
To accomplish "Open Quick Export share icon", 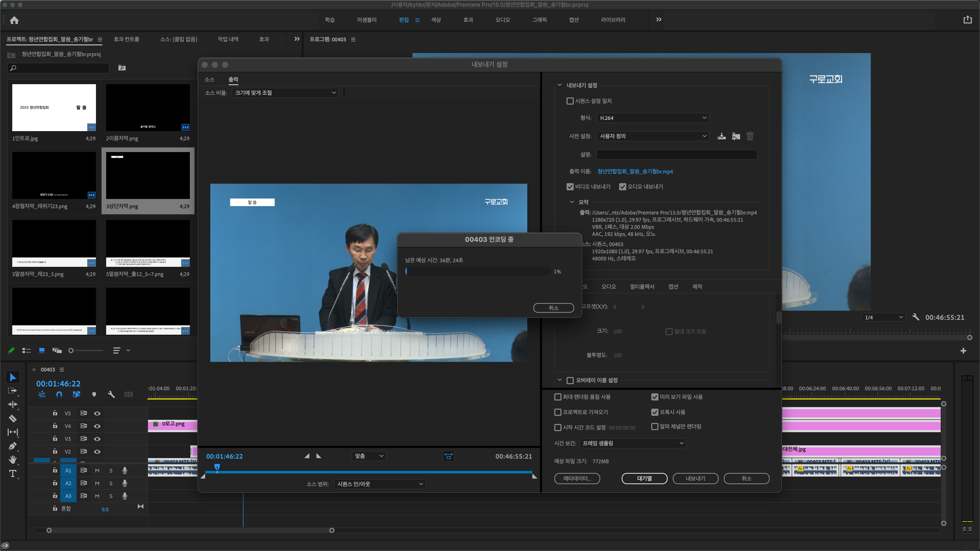I will click(x=967, y=20).
